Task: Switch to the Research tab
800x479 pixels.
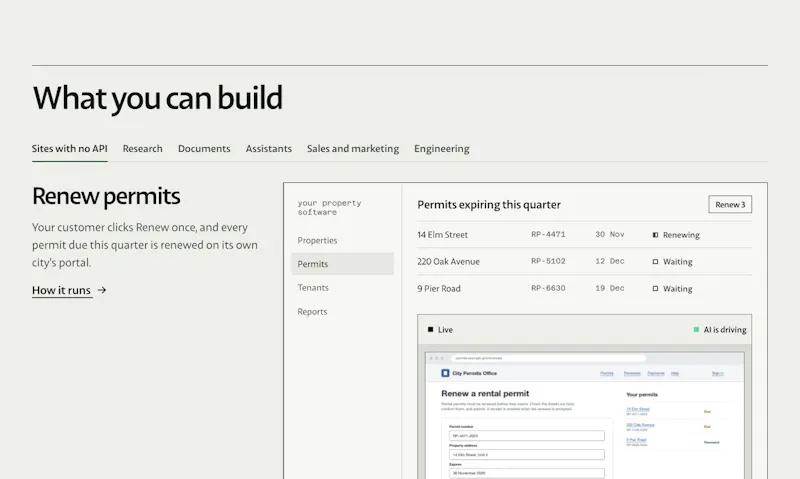Action: click(x=142, y=149)
